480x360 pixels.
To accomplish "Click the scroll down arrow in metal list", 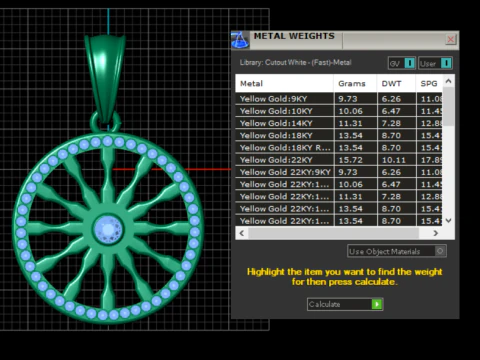I will [449, 220].
